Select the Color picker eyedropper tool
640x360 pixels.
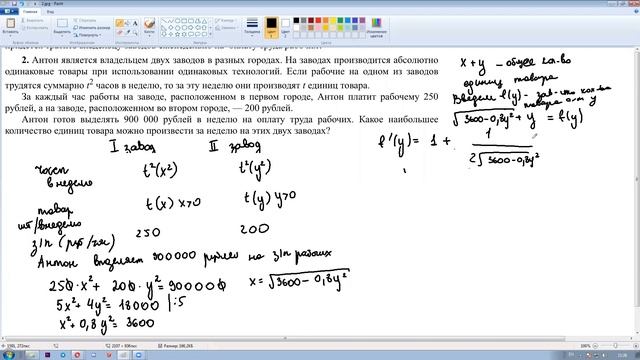pyautogui.click(x=127, y=32)
